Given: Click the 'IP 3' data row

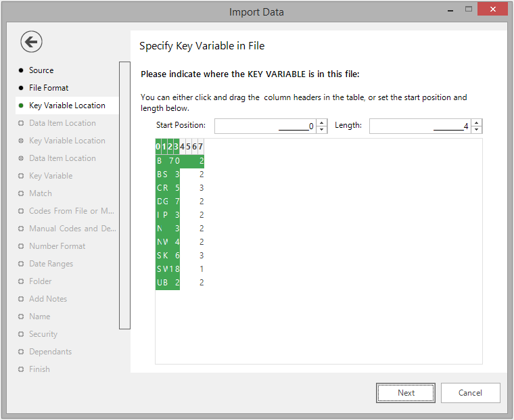Looking at the screenshot, I should (180, 215).
